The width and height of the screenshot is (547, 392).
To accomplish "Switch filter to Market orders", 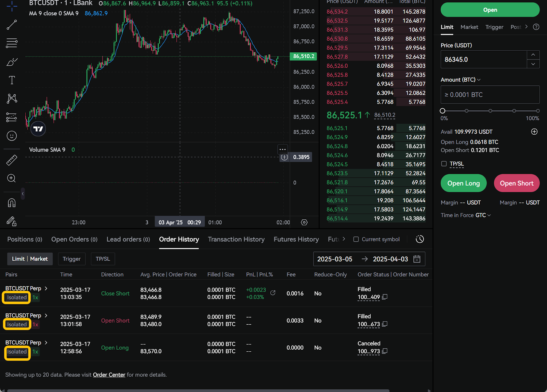I will (39, 259).
